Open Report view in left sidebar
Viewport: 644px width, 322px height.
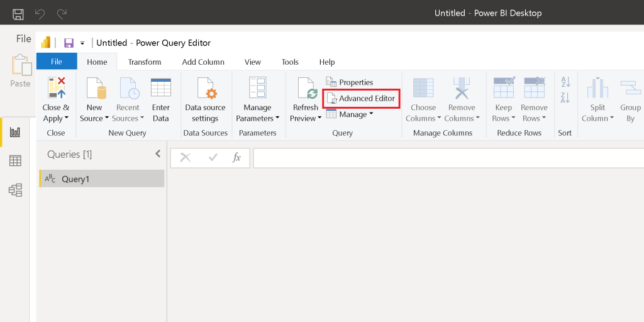[x=15, y=132]
